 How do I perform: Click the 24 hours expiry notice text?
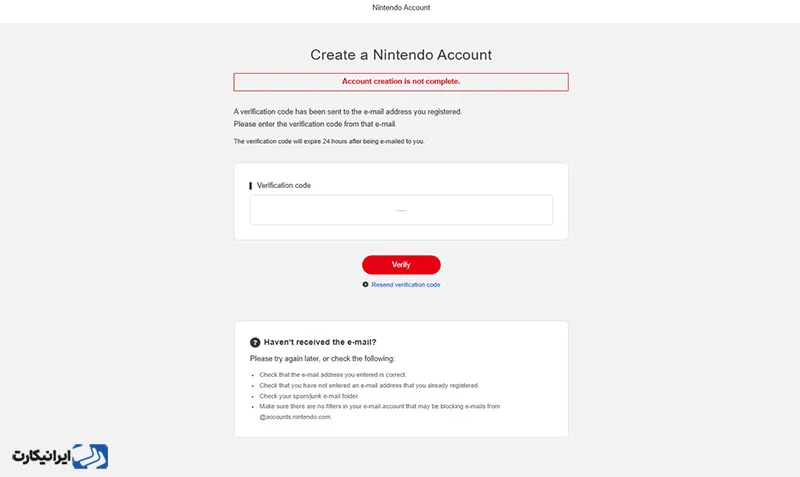(x=329, y=142)
